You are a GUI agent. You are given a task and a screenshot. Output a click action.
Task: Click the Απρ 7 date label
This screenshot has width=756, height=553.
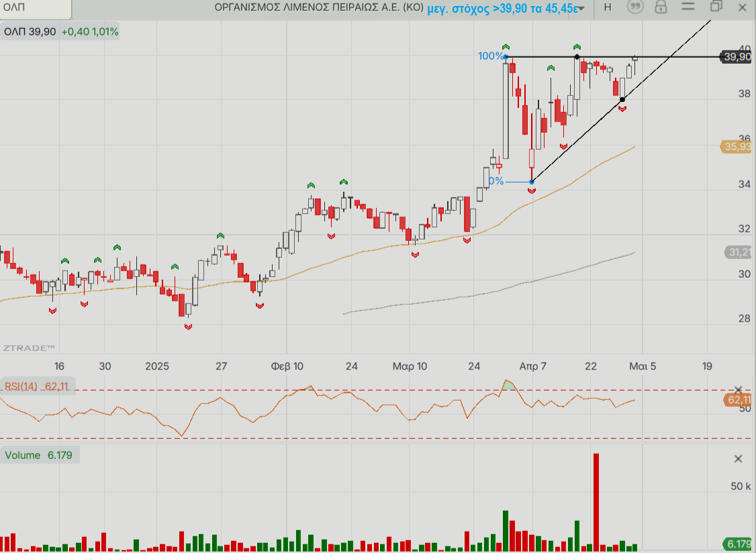[x=533, y=366]
